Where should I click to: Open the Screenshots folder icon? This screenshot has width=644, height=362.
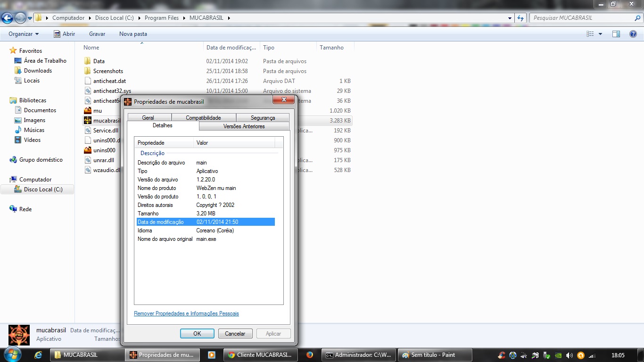[x=87, y=71]
